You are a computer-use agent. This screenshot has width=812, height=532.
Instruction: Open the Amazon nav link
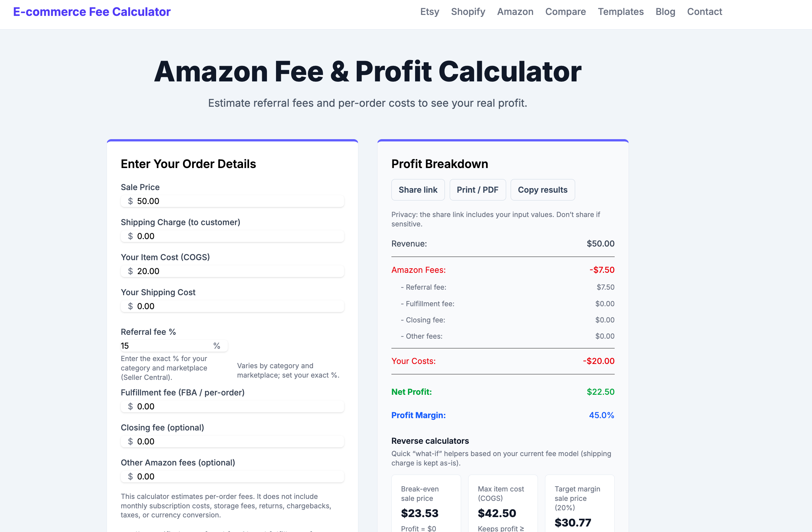tap(515, 12)
